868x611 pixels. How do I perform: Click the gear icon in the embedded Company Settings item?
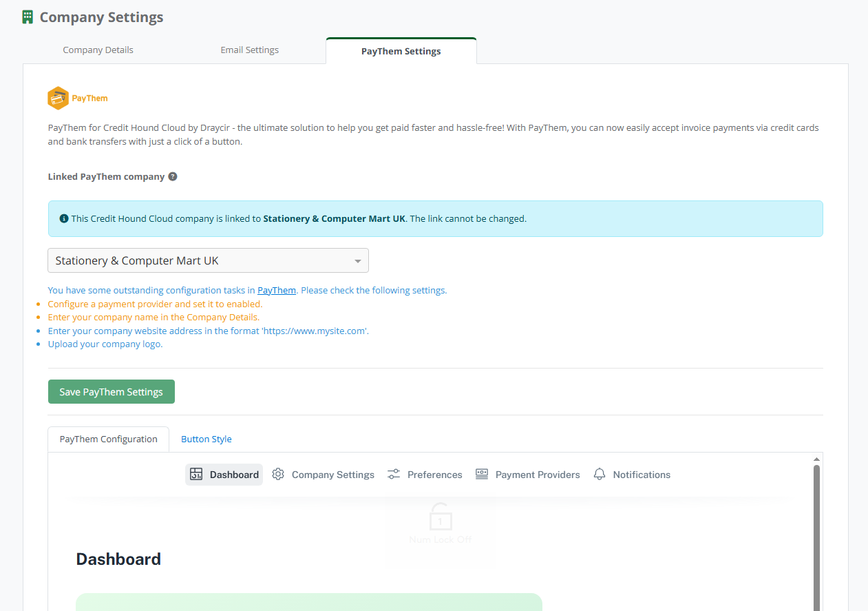pos(278,474)
